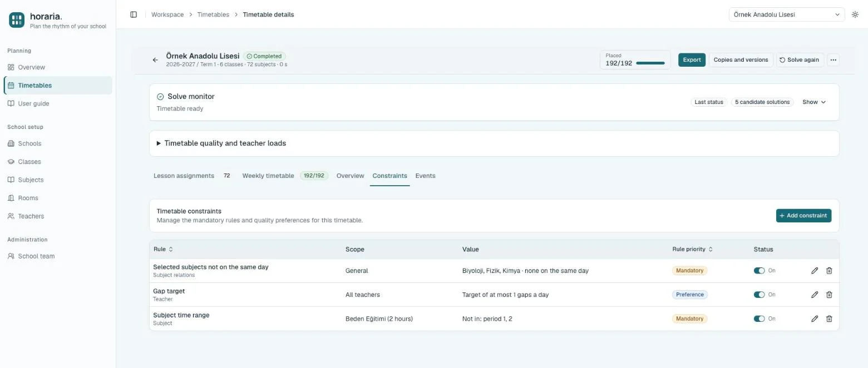This screenshot has height=368, width=868.
Task: Open the Teachers section
Action: click(58, 216)
